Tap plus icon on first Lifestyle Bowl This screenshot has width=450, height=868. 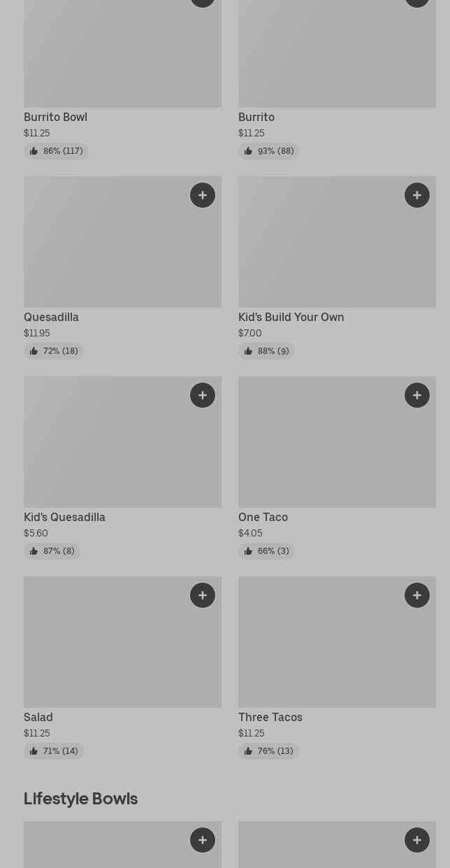point(203,840)
